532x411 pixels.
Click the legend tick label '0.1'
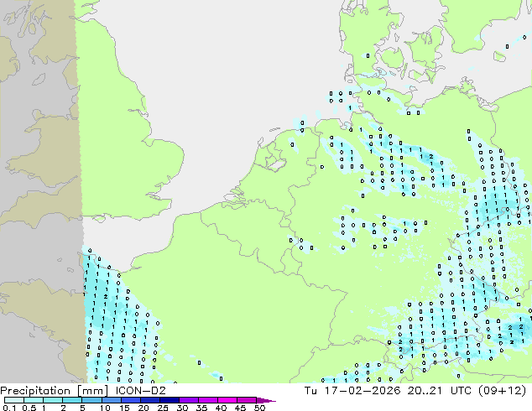(x=9, y=408)
